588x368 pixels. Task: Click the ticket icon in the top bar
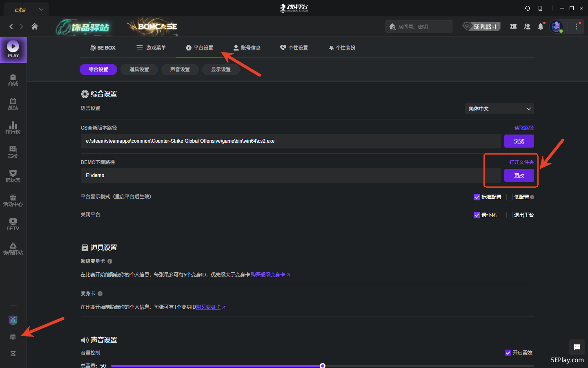513,27
